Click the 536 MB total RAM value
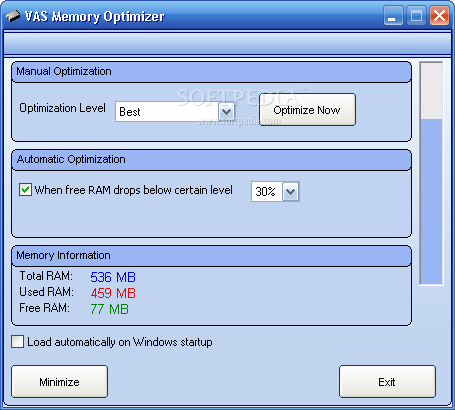Image resolution: width=455 pixels, height=410 pixels. coord(113,277)
